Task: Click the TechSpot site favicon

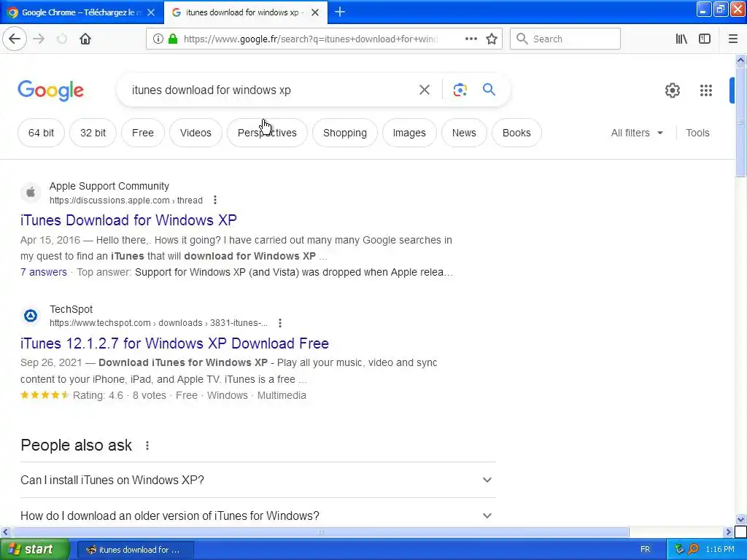Action: (31, 315)
